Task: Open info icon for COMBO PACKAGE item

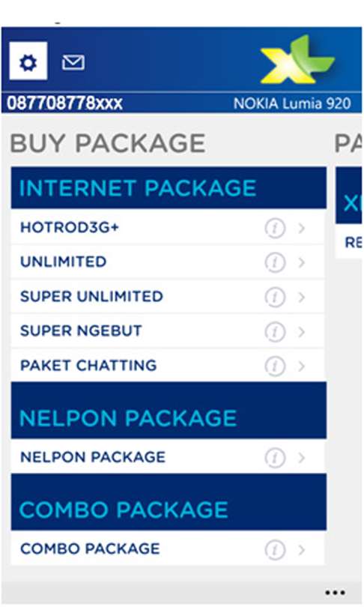Action: (275, 550)
